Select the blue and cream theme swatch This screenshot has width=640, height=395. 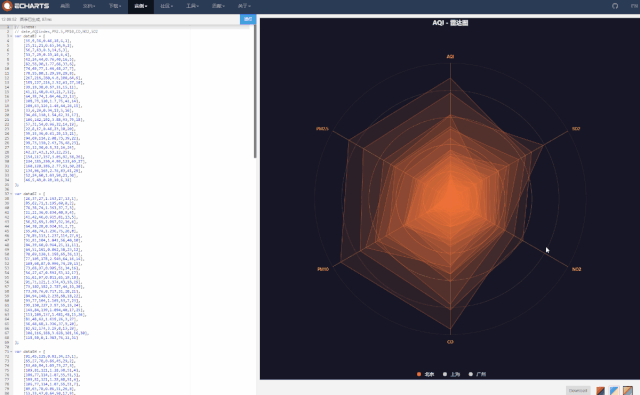coord(614,391)
